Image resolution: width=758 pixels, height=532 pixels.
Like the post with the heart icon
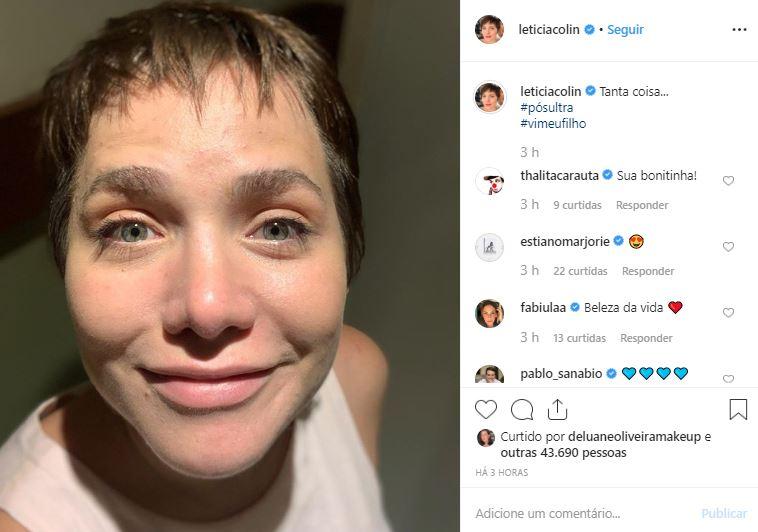486,409
